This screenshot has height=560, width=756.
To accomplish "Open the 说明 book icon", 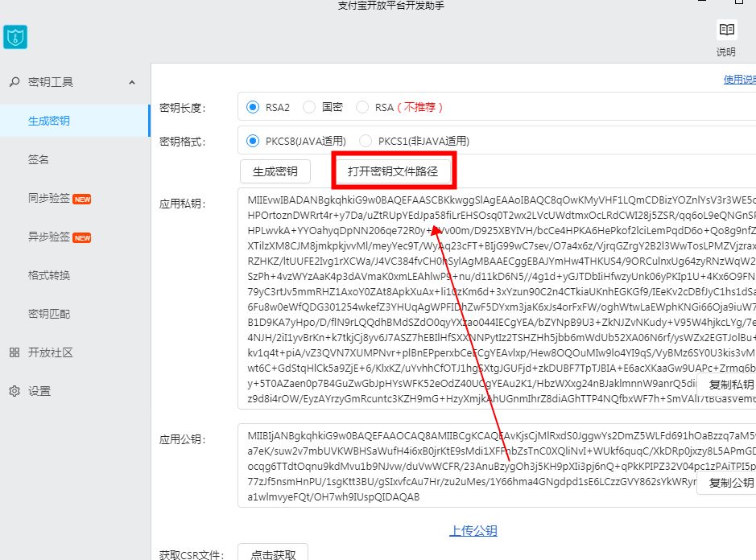I will [726, 30].
